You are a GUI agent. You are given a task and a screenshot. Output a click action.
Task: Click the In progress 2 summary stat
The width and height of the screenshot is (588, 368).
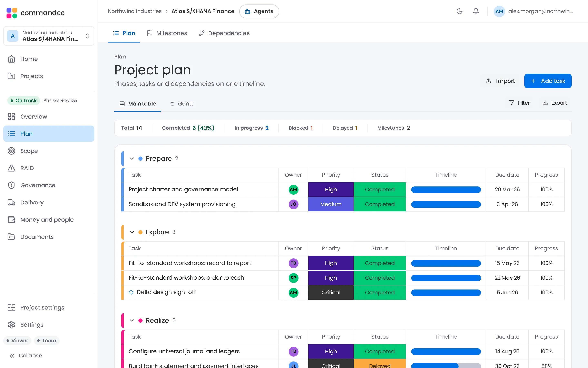(252, 128)
